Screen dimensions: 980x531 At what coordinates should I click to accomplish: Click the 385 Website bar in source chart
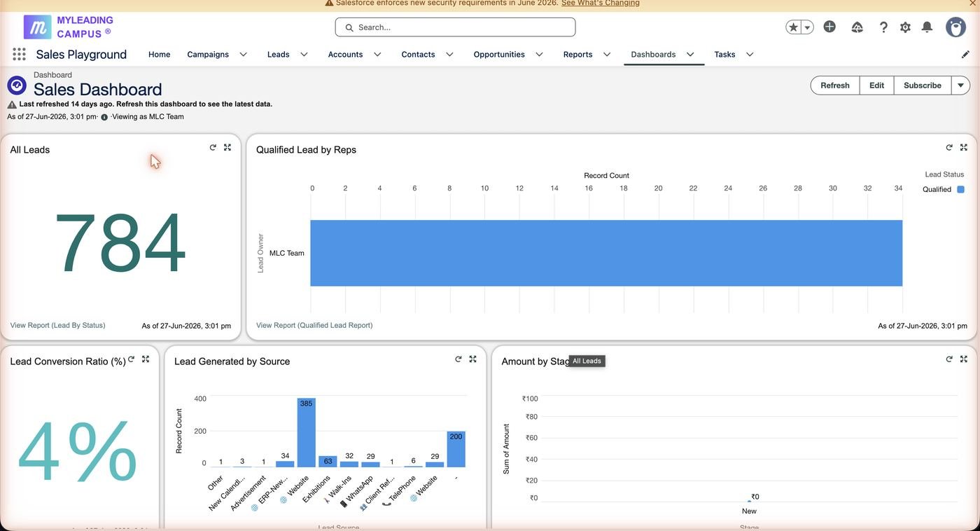(307, 432)
